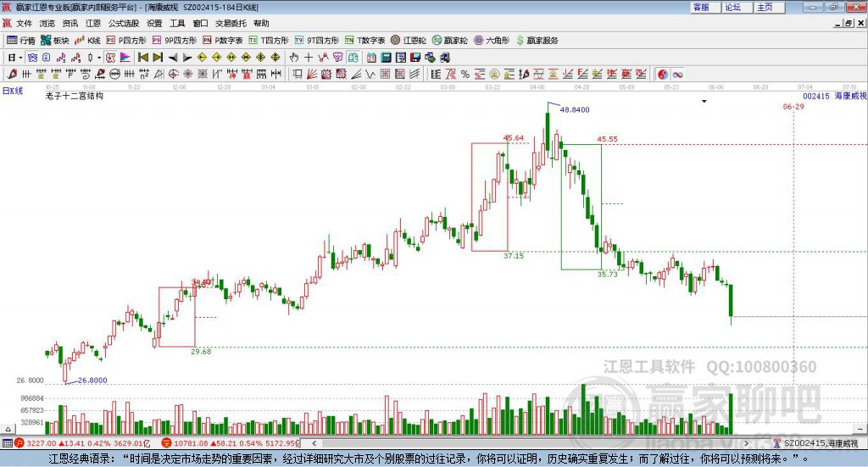The image size is (868, 467).
Task: Select the hand pan tool
Action: pyautogui.click(x=294, y=58)
